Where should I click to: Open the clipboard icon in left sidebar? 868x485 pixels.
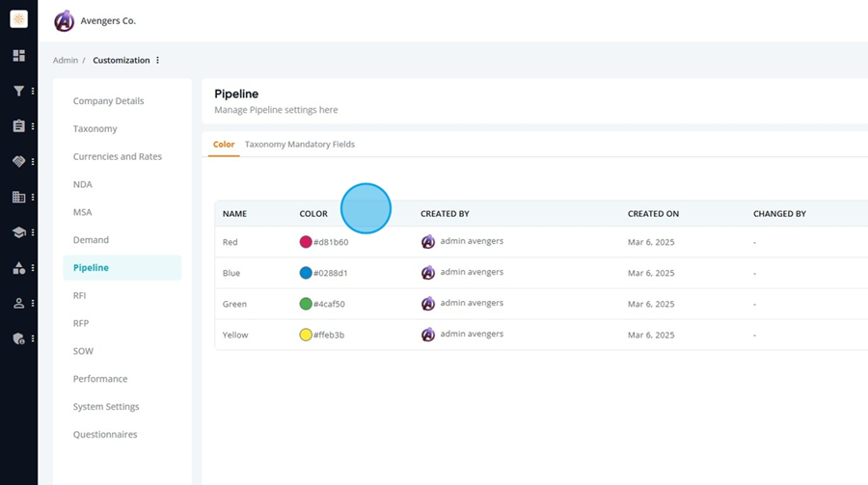19,126
